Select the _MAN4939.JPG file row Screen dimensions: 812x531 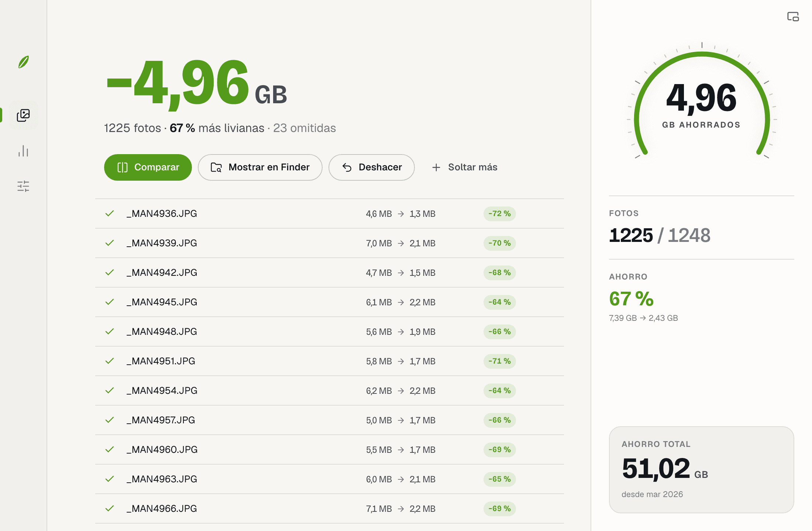tap(330, 243)
